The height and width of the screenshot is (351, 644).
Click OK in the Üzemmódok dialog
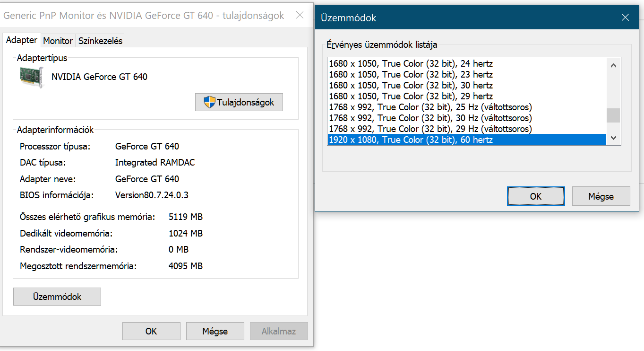click(536, 196)
